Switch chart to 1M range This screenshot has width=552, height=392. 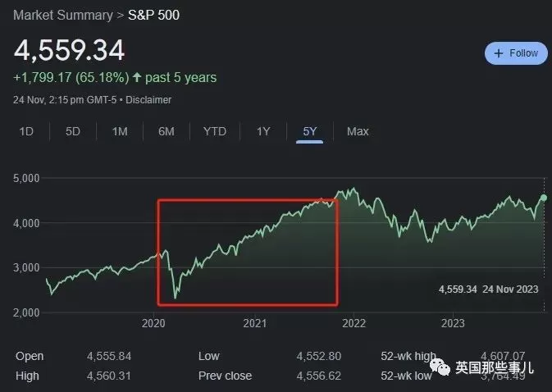120,131
